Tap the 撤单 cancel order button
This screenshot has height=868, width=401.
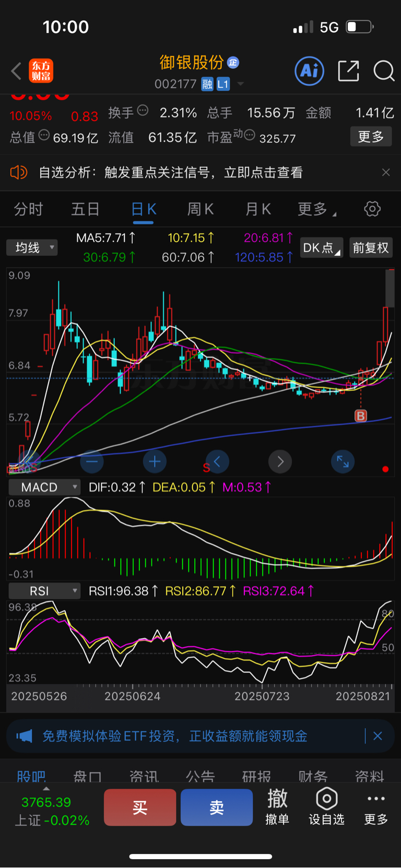point(277,807)
